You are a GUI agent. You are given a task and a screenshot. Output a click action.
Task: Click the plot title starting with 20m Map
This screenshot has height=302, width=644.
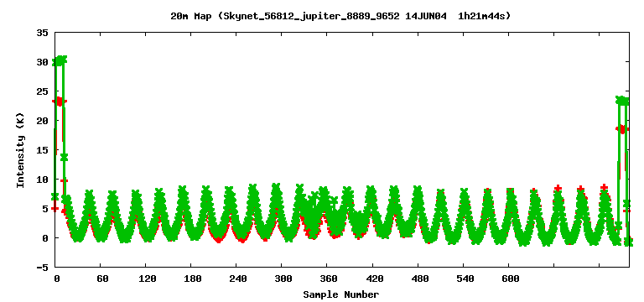[x=340, y=16]
